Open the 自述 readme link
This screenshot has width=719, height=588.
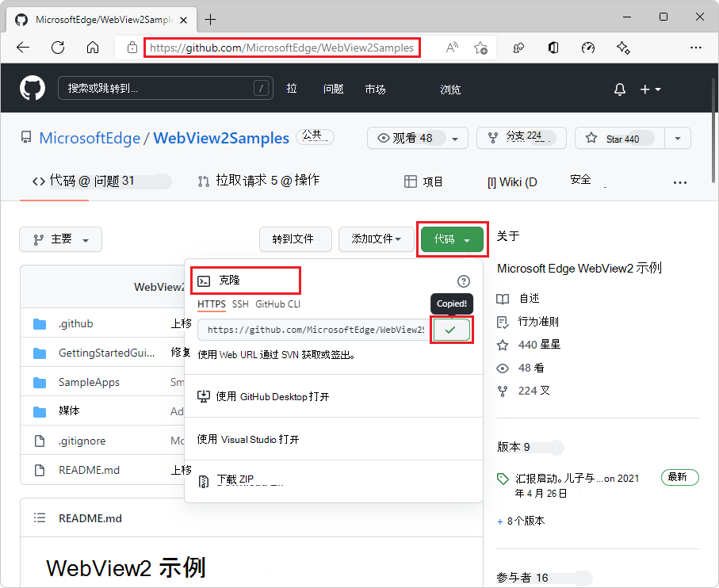pyautogui.click(x=529, y=298)
